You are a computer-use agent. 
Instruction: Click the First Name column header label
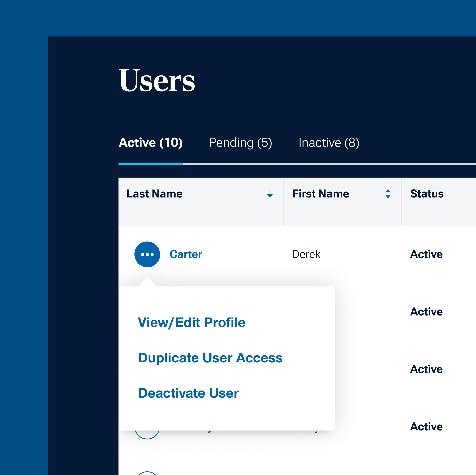click(321, 194)
